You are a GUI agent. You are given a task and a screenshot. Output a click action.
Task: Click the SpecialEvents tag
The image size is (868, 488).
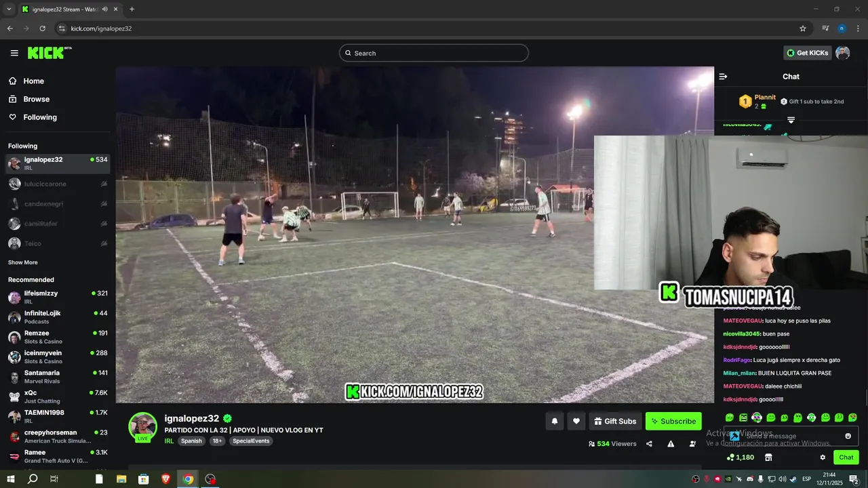251,441
